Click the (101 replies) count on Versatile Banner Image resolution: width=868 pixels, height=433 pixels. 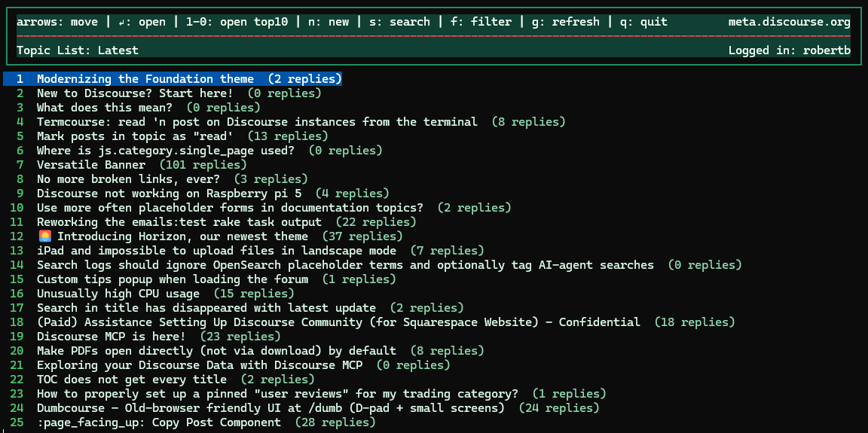pyautogui.click(x=203, y=165)
